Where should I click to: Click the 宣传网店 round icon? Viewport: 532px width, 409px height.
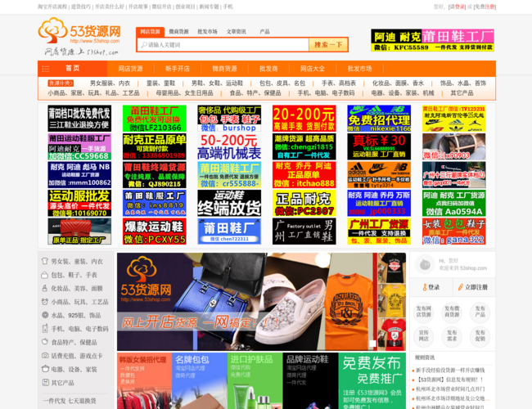coord(423,335)
